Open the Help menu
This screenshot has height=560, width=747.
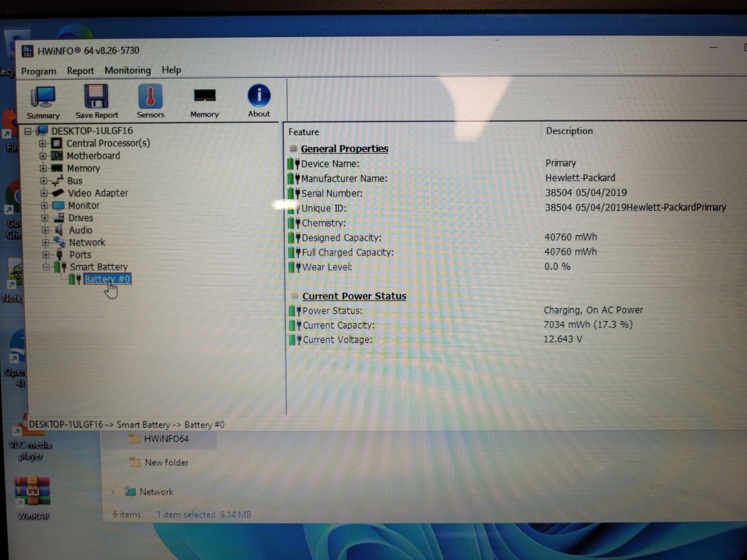[x=171, y=70]
